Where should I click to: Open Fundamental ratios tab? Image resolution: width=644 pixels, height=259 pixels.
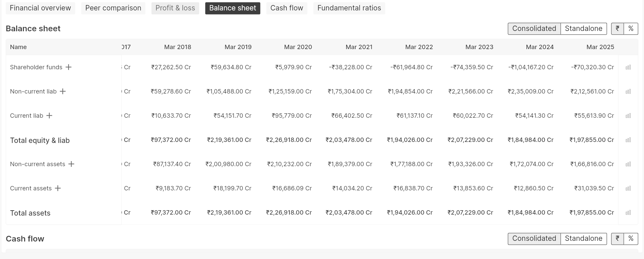pyautogui.click(x=349, y=8)
